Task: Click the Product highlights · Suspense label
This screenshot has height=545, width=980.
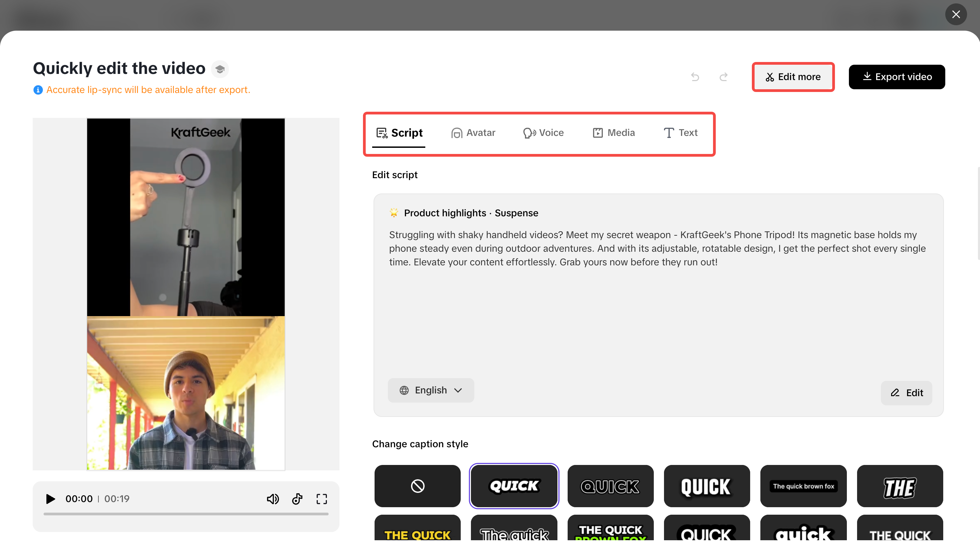Action: click(x=471, y=213)
